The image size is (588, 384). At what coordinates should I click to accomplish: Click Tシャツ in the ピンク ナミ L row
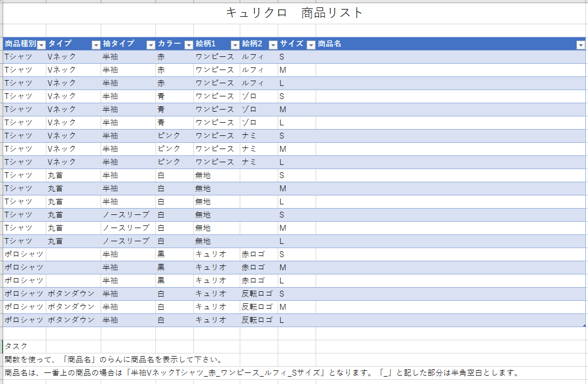tap(18, 162)
